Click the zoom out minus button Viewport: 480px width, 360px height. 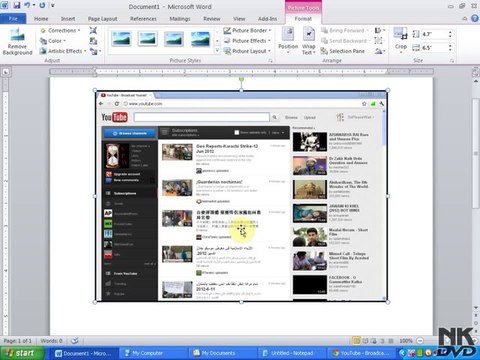point(420,341)
